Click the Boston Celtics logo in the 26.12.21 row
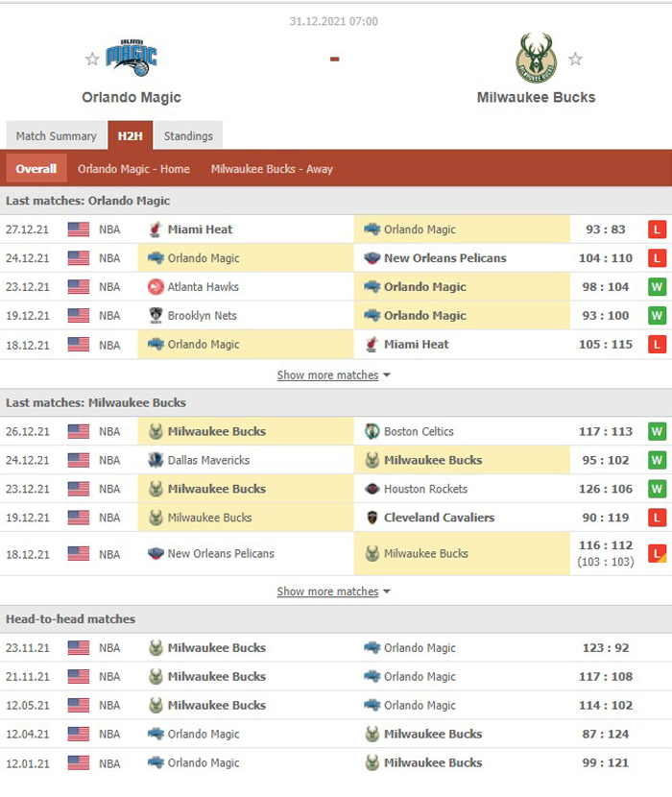 [372, 431]
